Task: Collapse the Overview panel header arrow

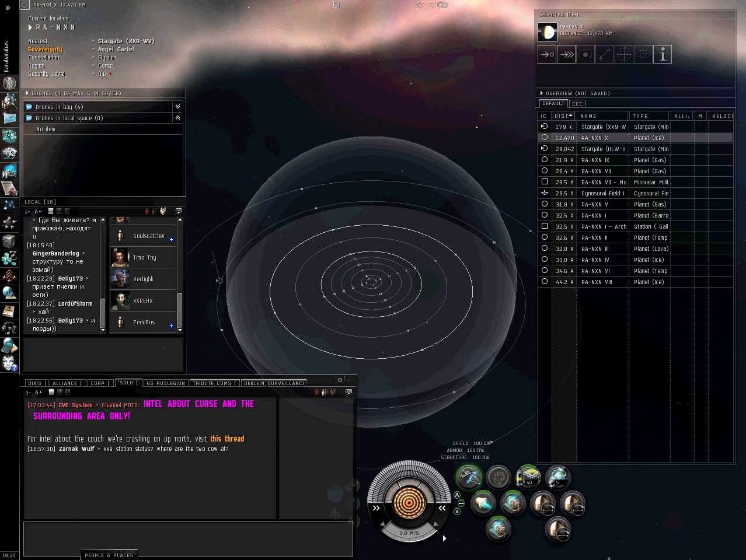Action: (542, 93)
